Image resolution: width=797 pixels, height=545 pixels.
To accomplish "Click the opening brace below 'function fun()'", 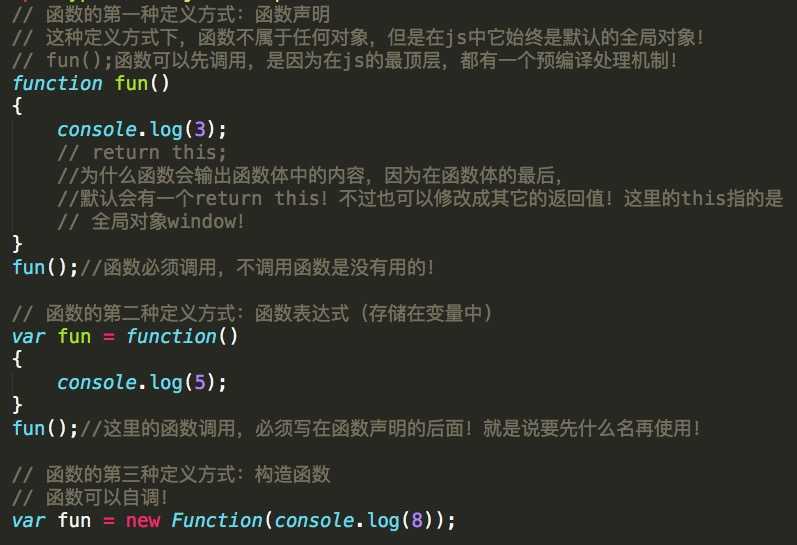I will [x=17, y=106].
